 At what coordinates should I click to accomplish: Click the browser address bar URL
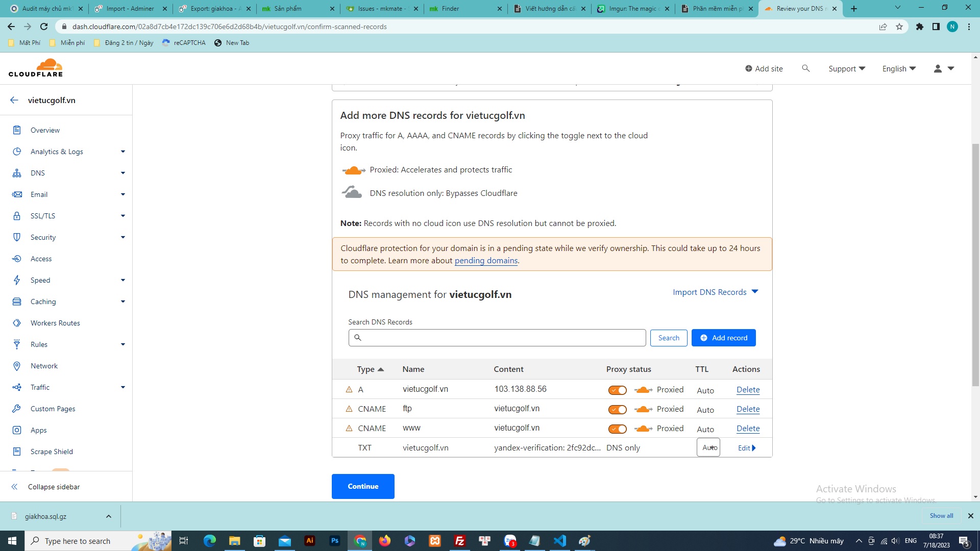pyautogui.click(x=229, y=27)
